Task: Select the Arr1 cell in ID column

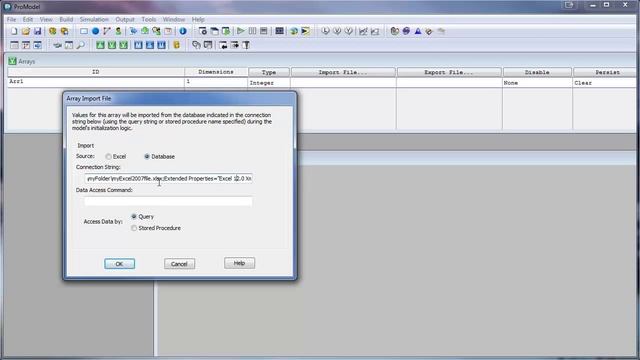Action: pos(96,82)
